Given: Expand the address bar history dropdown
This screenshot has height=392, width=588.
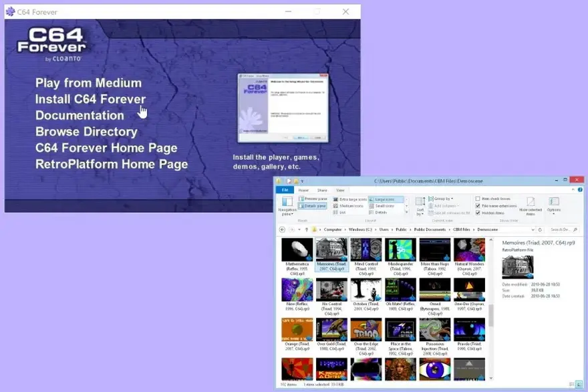Looking at the screenshot, I should tap(533, 229).
